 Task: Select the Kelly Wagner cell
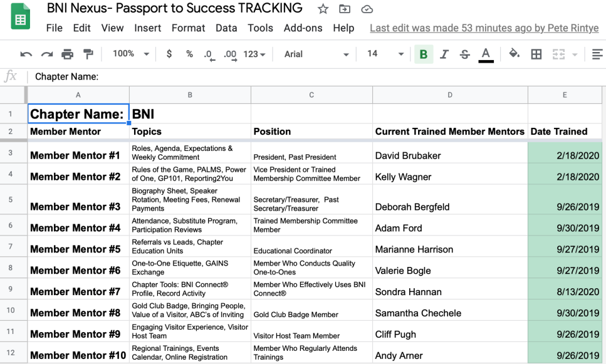coord(450,174)
